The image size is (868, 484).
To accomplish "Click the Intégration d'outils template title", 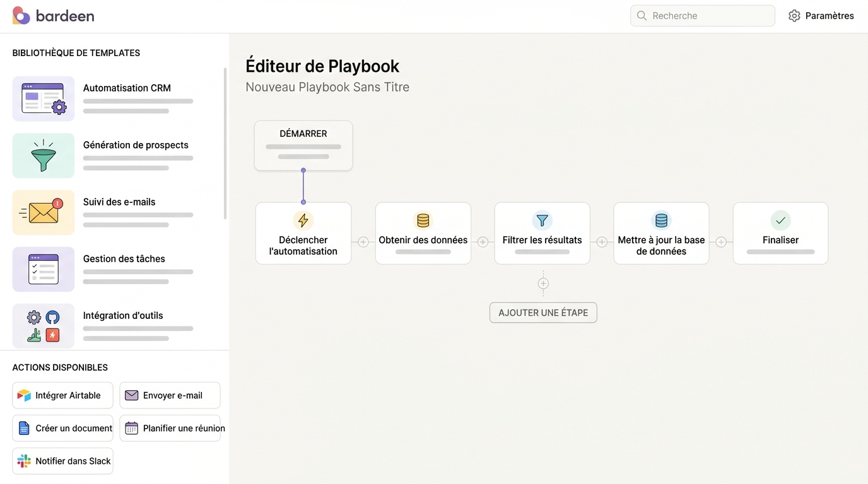I will [123, 315].
